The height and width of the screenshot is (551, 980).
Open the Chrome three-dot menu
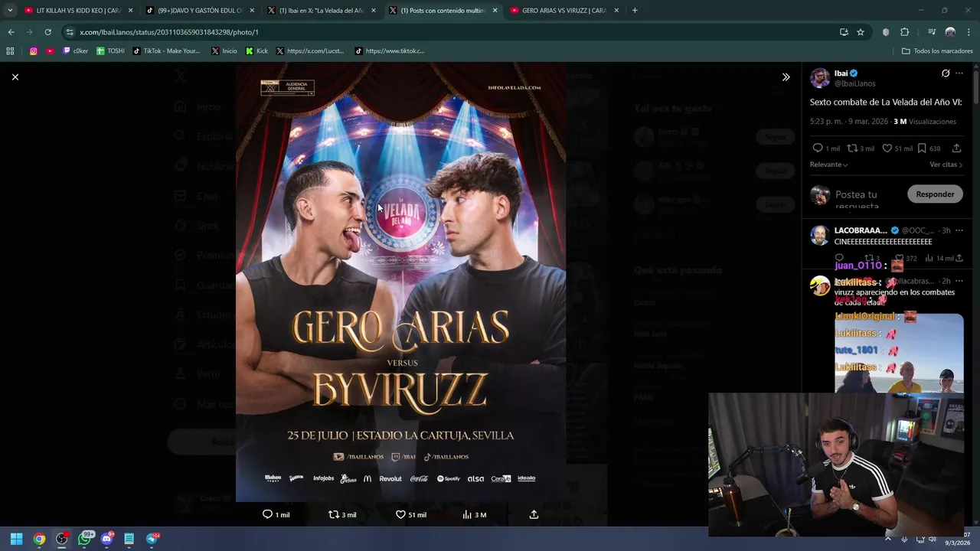click(x=969, y=32)
